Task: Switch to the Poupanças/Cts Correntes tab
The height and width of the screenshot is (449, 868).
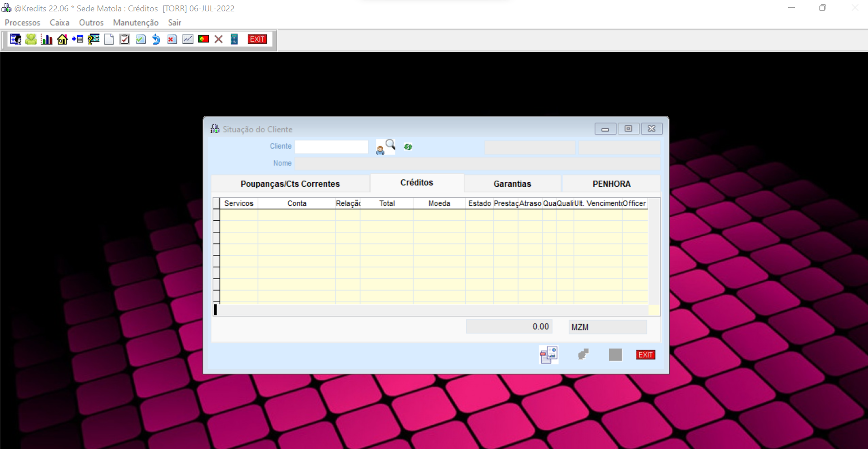Action: [290, 184]
